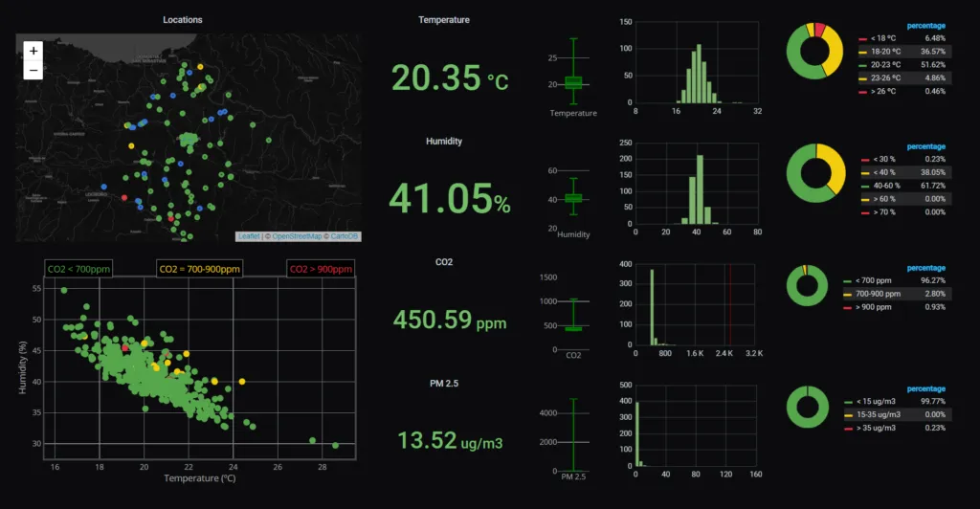Click the 'CO2 < 700ppm' scatter annotation
This screenshot has width=980, height=509.
(78, 269)
